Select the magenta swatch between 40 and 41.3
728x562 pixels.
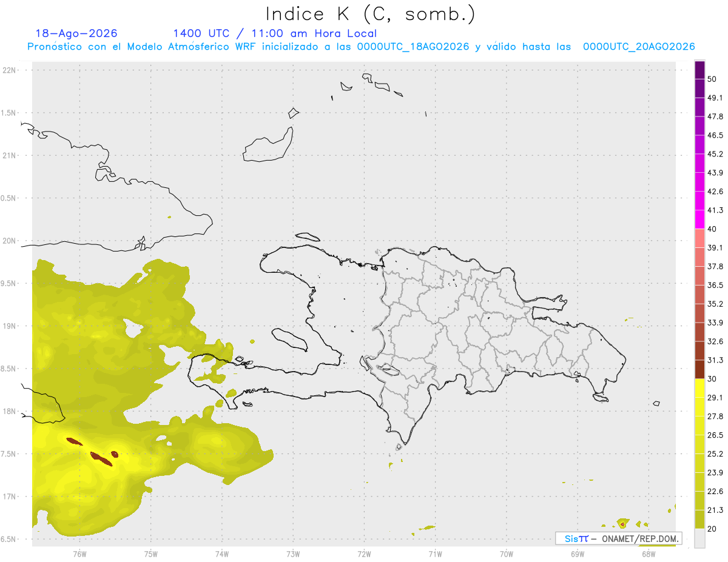[700, 219]
